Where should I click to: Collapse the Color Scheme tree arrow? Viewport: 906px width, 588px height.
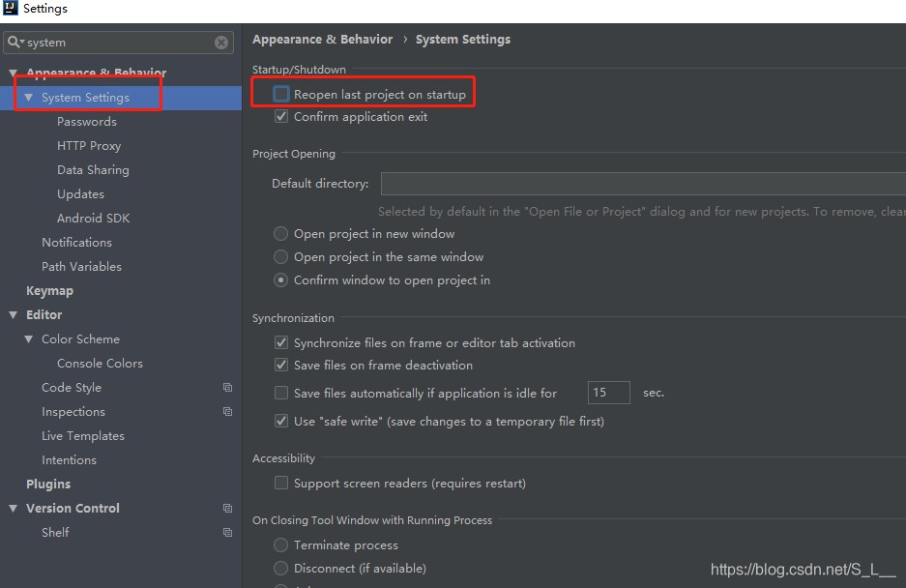pos(28,339)
